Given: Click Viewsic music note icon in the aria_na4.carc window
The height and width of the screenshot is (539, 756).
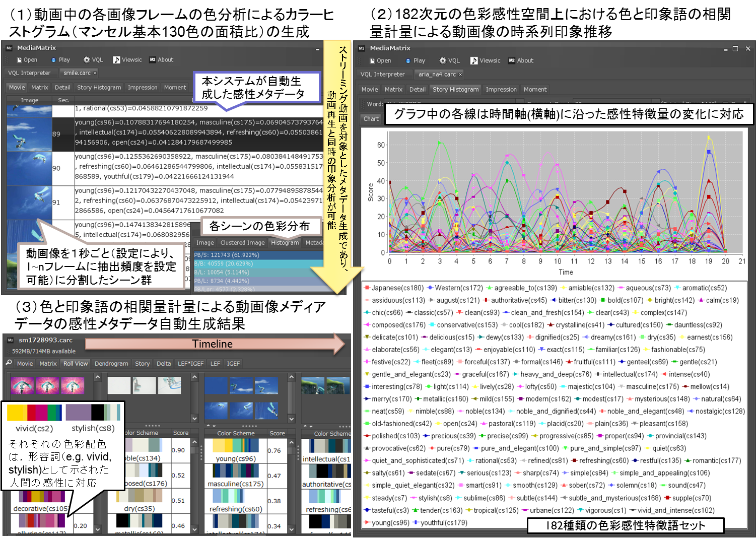Looking at the screenshot, I should point(474,60).
